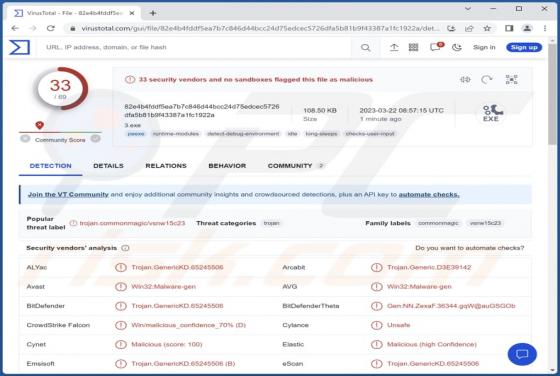
Task: Click the BitDefenderTheta vendor name
Action: [311, 306]
